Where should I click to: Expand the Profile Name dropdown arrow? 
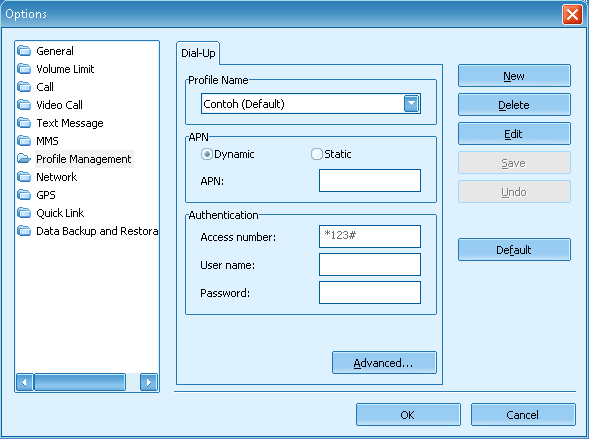tap(411, 104)
